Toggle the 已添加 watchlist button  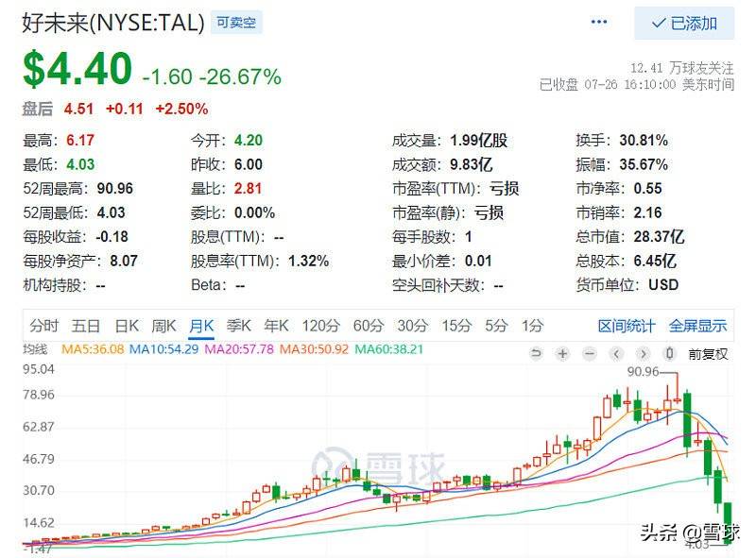pos(684,23)
